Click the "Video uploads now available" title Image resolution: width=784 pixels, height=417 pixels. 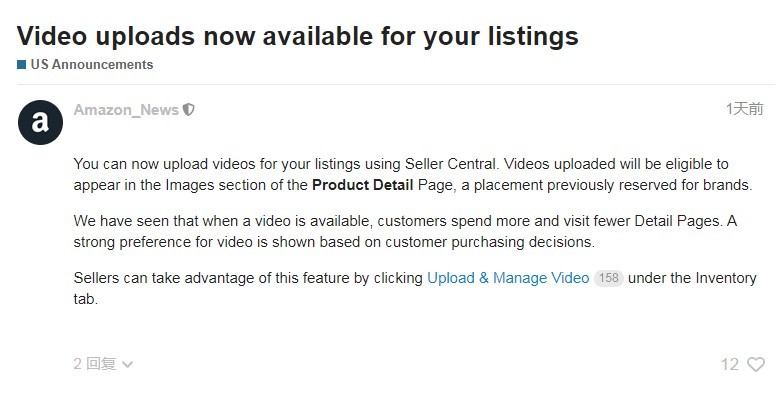(297, 37)
